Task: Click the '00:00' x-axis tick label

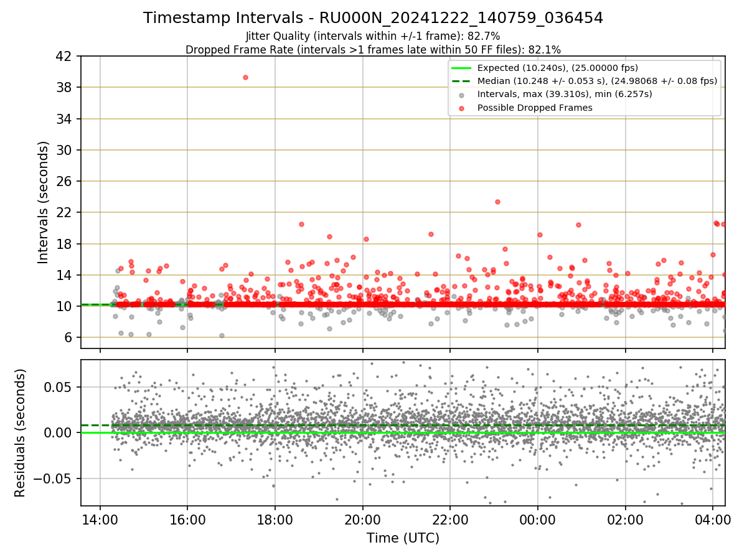Action: tap(537, 519)
